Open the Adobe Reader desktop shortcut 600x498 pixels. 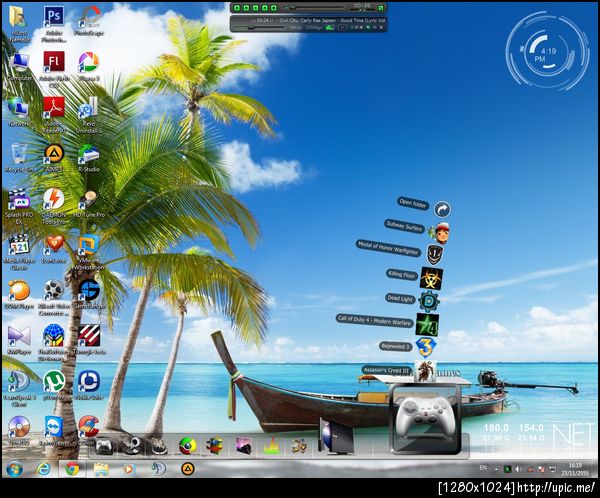[x=54, y=114]
